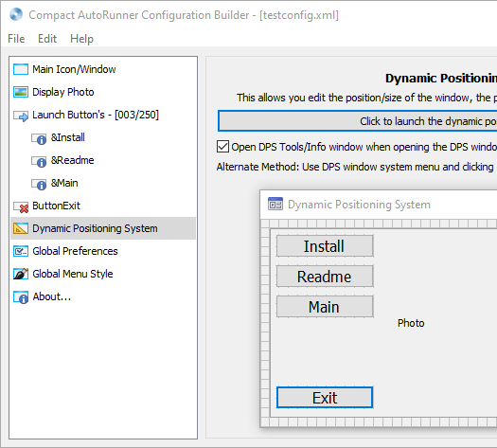The height and width of the screenshot is (448, 497).
Task: Click the &Install info icon
Action: pyautogui.click(x=39, y=138)
